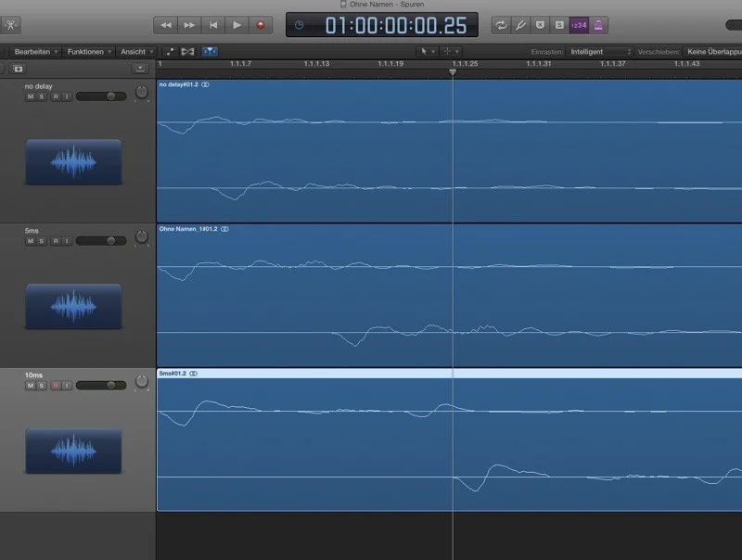The image size is (742, 560).
Task: Toggle record enable on 10ms track
Action: pyautogui.click(x=56, y=385)
